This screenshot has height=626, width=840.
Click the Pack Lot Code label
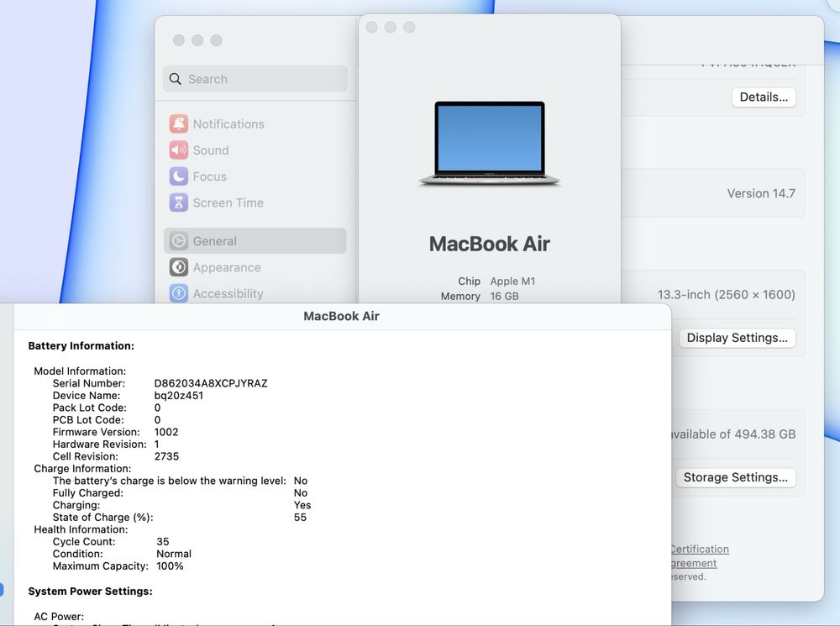click(x=90, y=408)
